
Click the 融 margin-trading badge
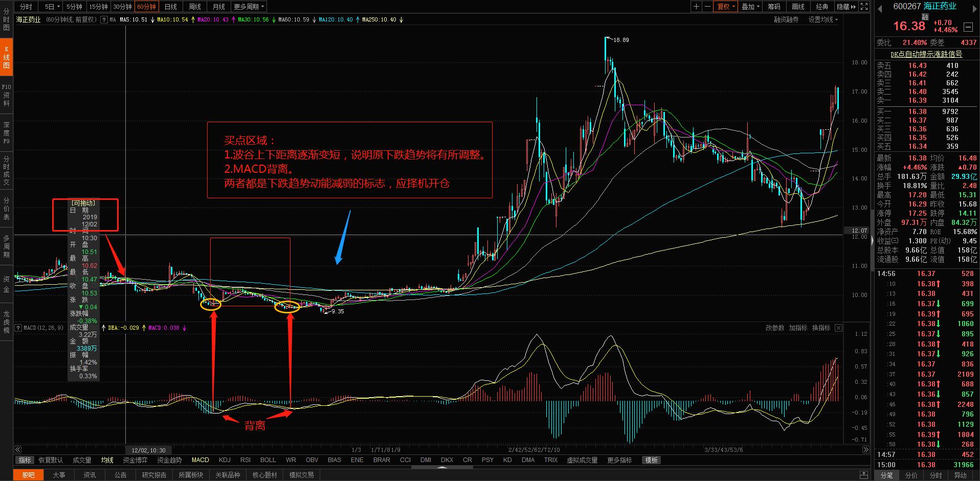click(x=925, y=17)
